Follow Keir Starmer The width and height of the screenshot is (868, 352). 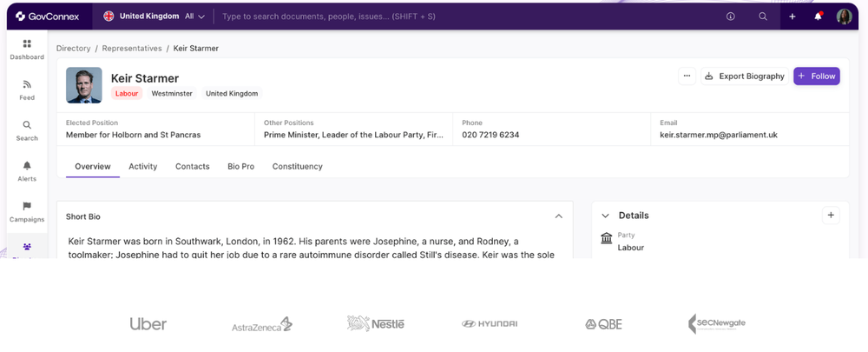817,76
